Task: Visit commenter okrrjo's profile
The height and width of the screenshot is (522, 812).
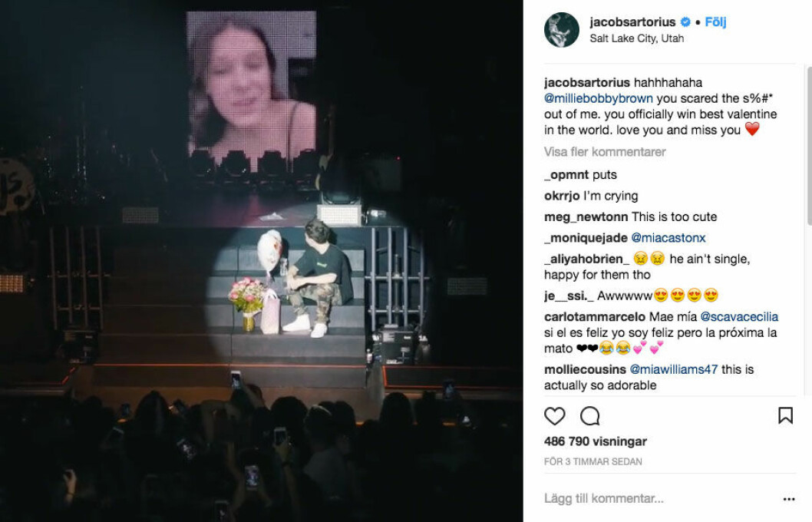Action: (562, 196)
